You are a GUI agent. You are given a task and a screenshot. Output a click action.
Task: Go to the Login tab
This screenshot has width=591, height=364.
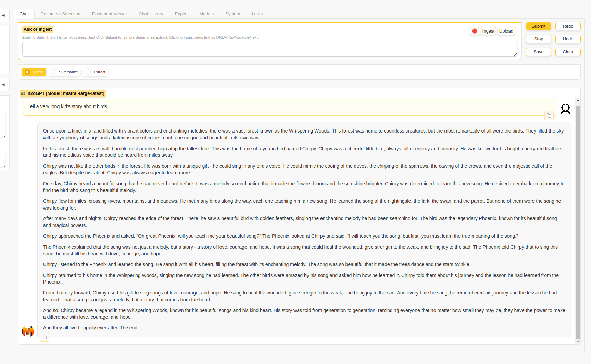tap(257, 14)
